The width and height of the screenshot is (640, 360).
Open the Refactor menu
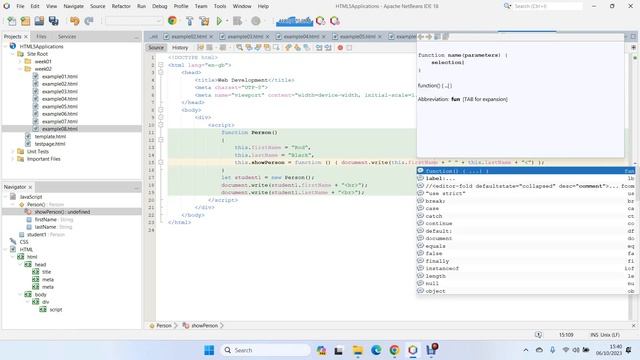(x=121, y=6)
